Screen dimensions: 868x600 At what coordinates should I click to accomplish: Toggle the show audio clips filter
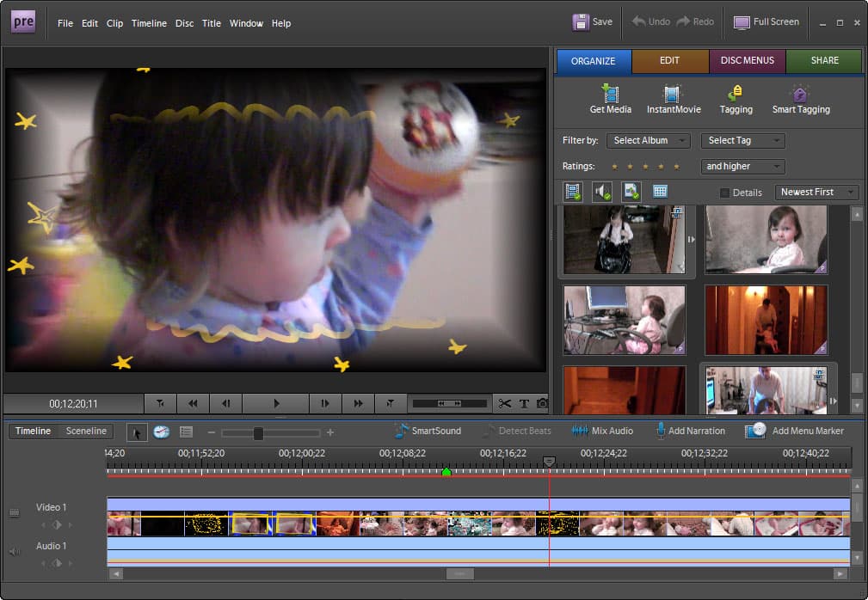[x=601, y=192]
